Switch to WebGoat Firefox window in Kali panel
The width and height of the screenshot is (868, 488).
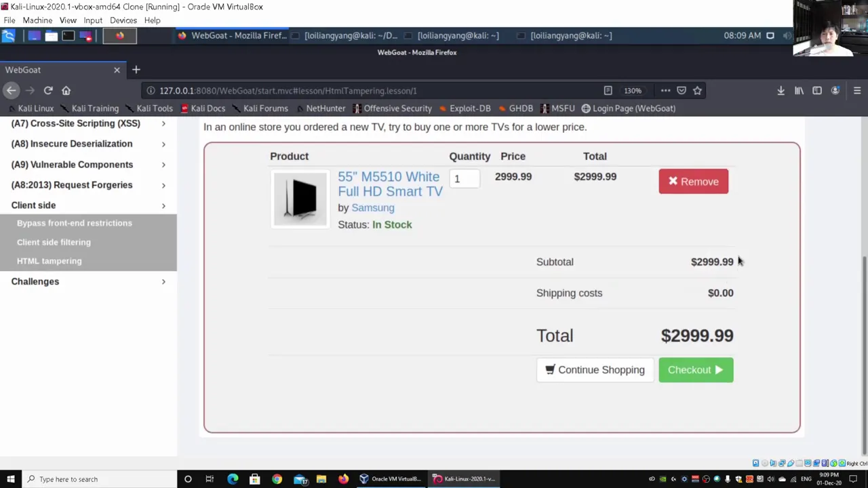[232, 35]
